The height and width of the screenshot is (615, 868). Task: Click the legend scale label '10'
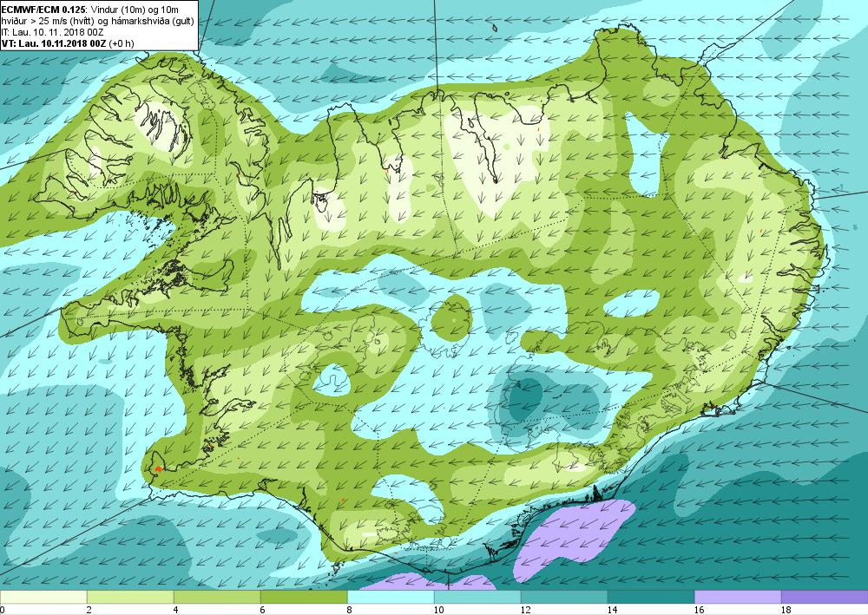coord(438,610)
